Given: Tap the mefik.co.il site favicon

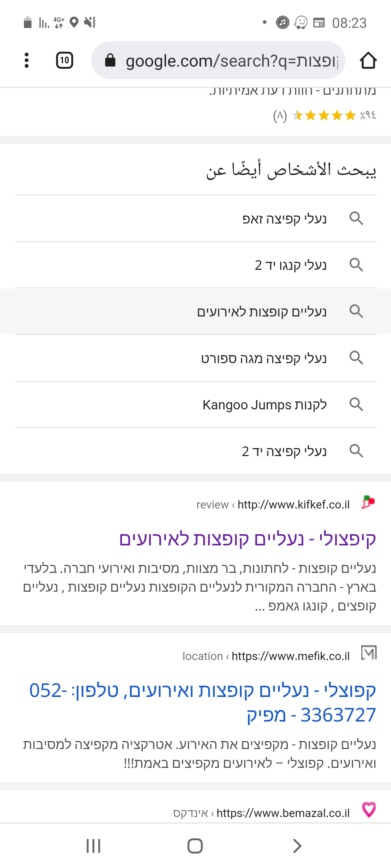Looking at the screenshot, I should tap(369, 653).
